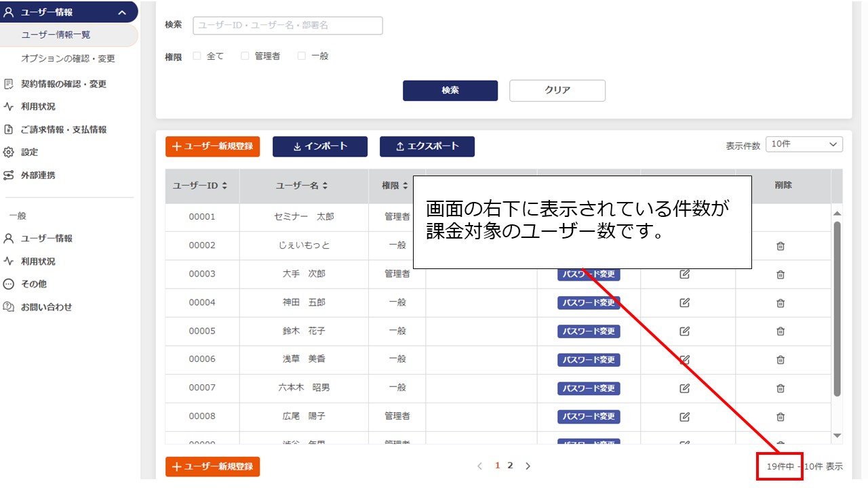868x488 pixels.
Task: Check the 一般 permission checkbox
Action: point(301,56)
